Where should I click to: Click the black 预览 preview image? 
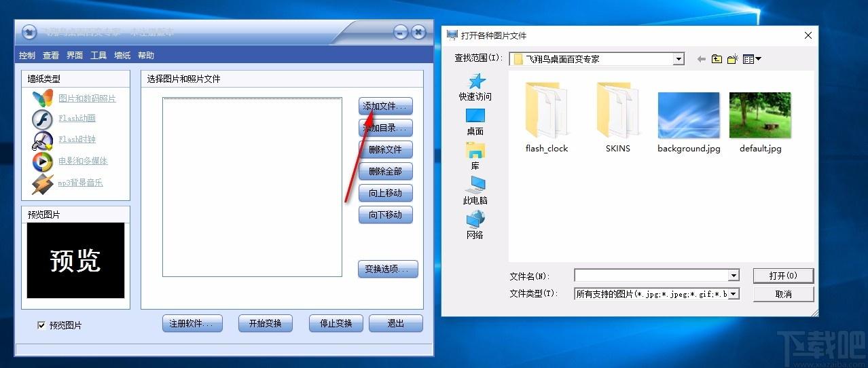click(x=75, y=261)
